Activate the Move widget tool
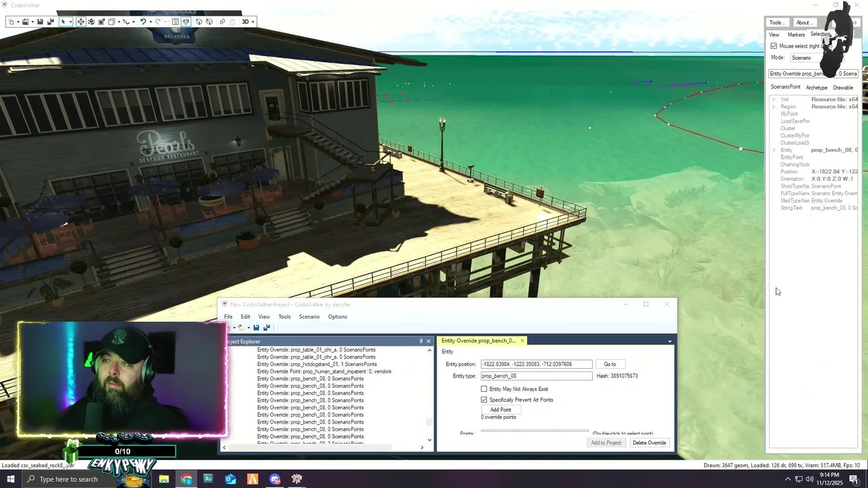The width and height of the screenshot is (868, 488). coord(81,22)
